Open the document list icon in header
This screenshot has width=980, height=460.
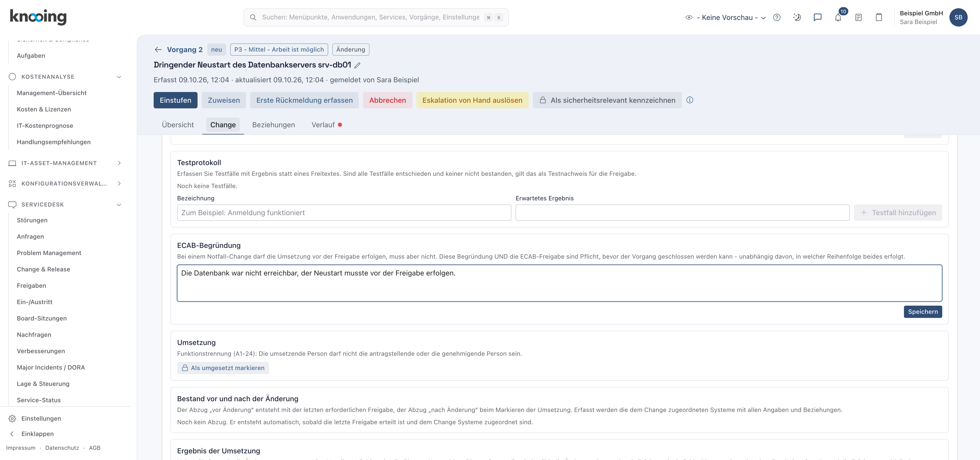tap(859, 17)
